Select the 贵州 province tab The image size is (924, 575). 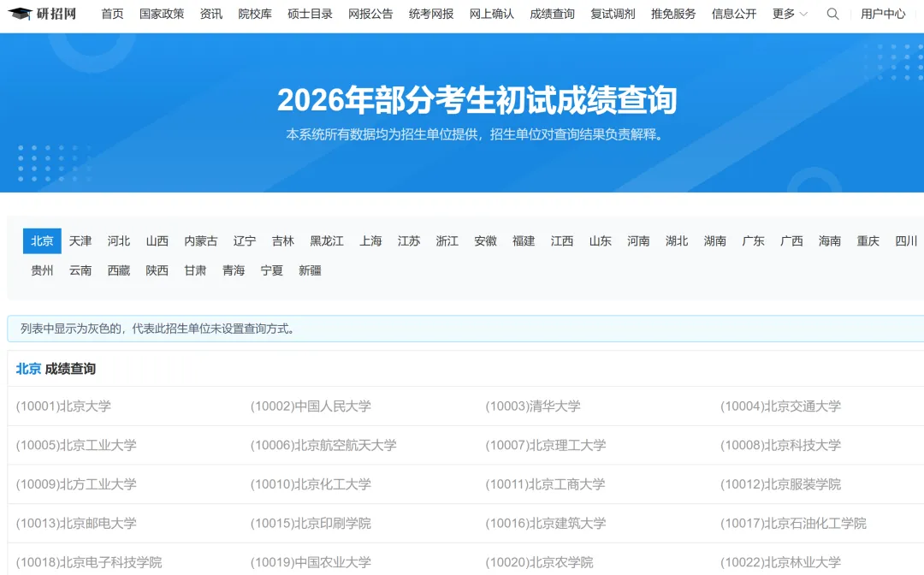[x=42, y=270]
